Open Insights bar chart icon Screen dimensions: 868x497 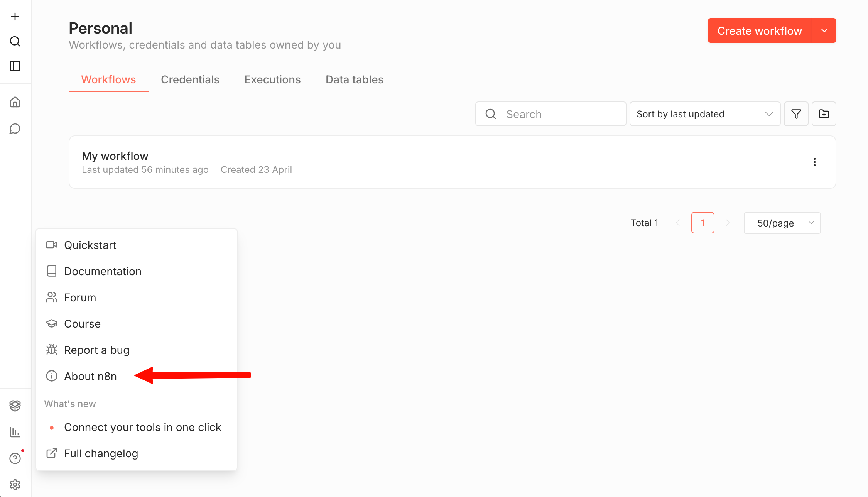click(15, 432)
